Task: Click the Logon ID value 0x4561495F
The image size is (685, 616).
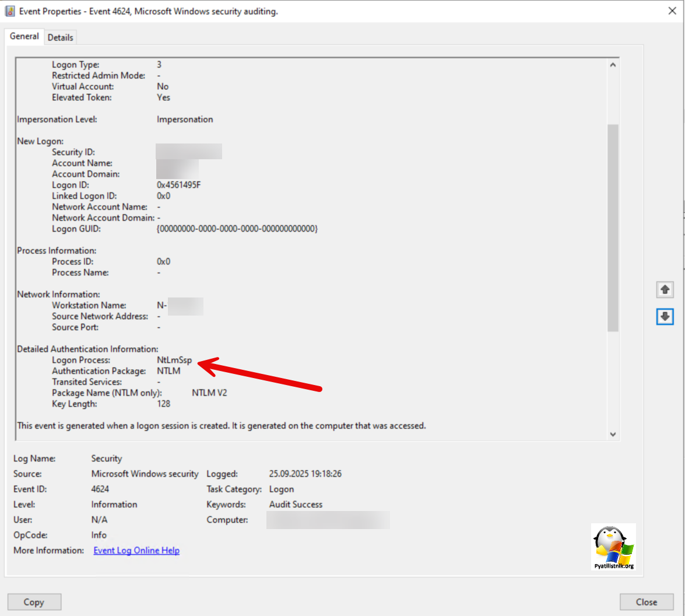Action: (x=179, y=185)
